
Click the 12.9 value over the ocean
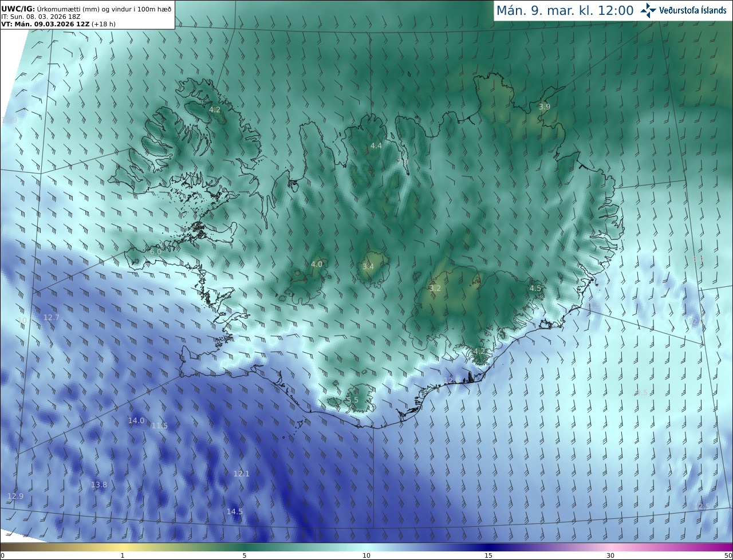(x=15, y=495)
